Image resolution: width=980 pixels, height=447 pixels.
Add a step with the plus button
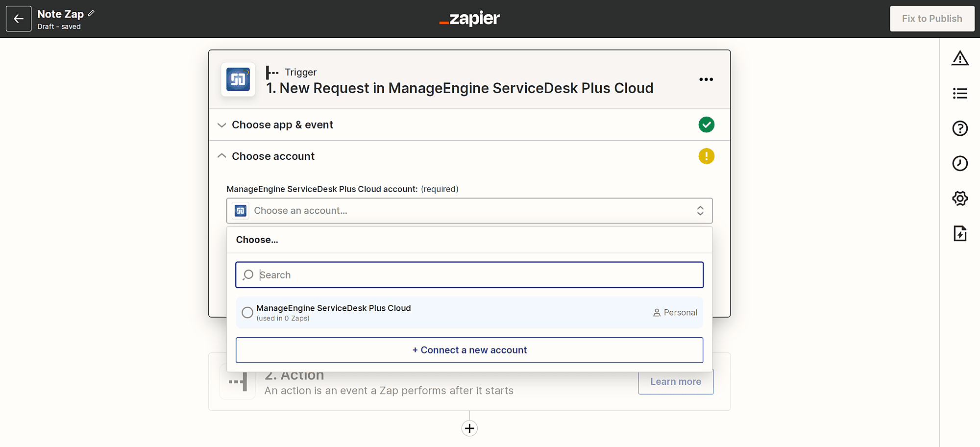click(469, 428)
